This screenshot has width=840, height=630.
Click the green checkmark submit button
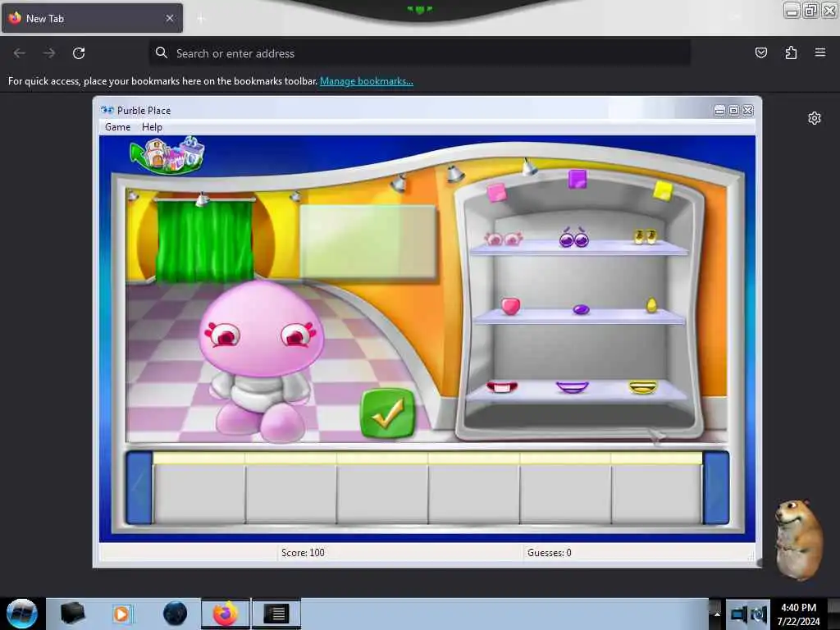point(388,413)
